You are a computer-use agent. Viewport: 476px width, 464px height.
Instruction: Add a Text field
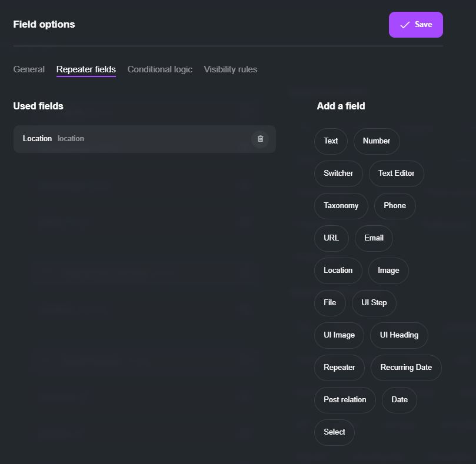click(x=330, y=141)
